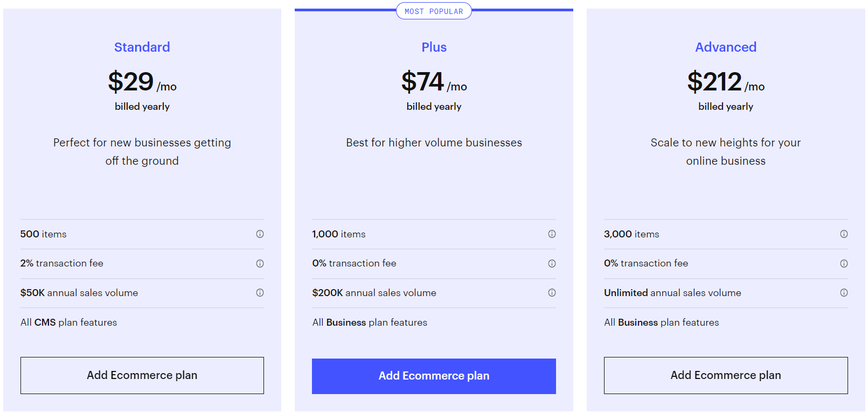Add the Advanced Ecommerce plan

coord(726,375)
